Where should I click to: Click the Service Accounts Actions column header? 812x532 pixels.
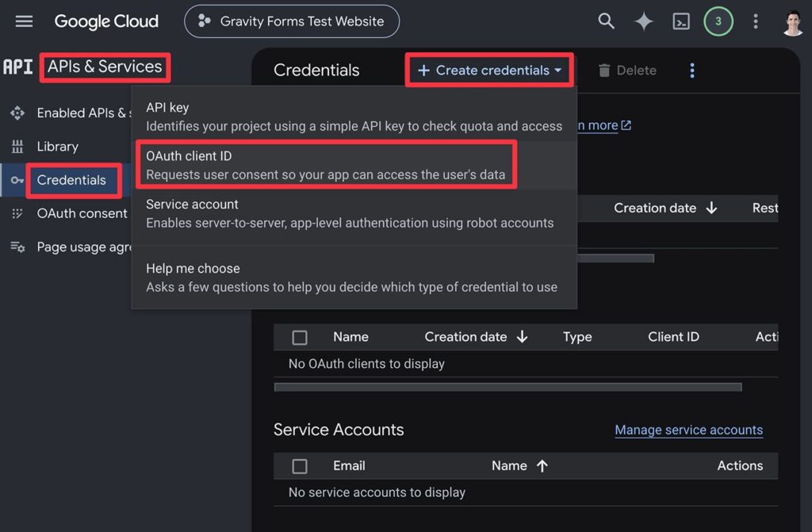click(740, 465)
